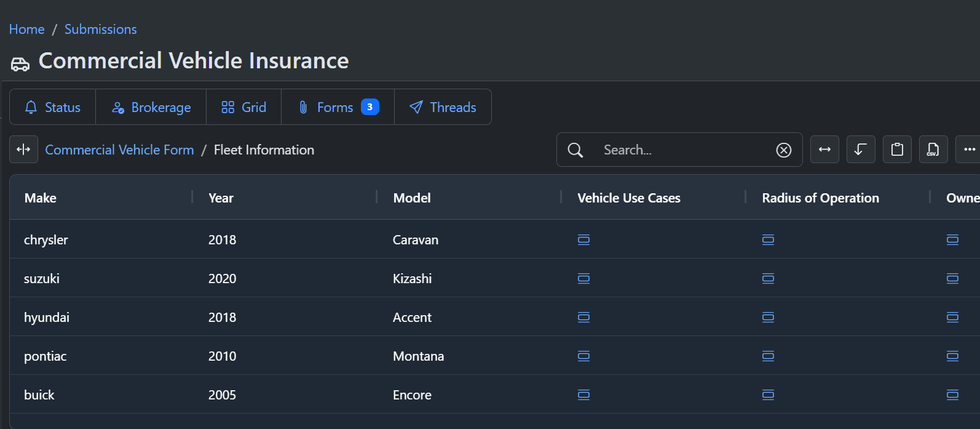Screen dimensions: 980x429
Task: Select the Encore model cell
Action: [x=470, y=395]
